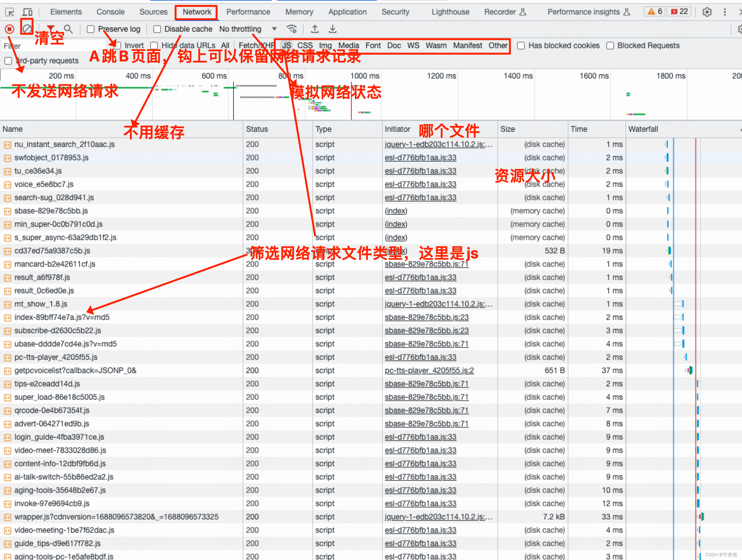Filter requests by Doc type
742x560 pixels.
(x=394, y=46)
